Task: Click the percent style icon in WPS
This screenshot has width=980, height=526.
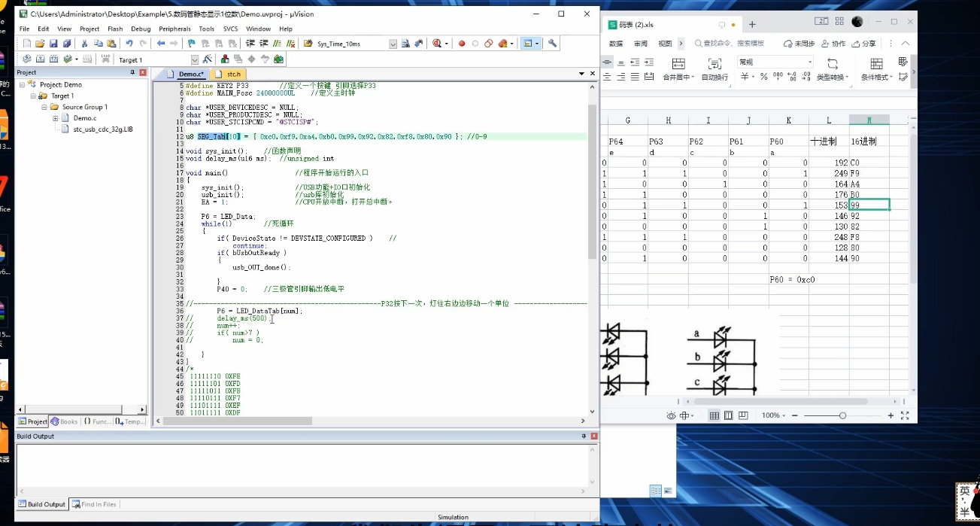Action: [x=763, y=76]
